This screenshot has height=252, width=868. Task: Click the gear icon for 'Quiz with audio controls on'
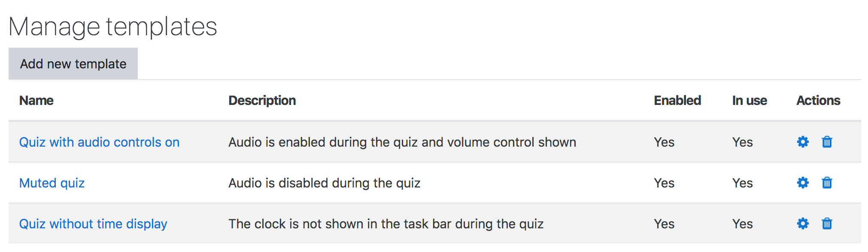point(803,142)
